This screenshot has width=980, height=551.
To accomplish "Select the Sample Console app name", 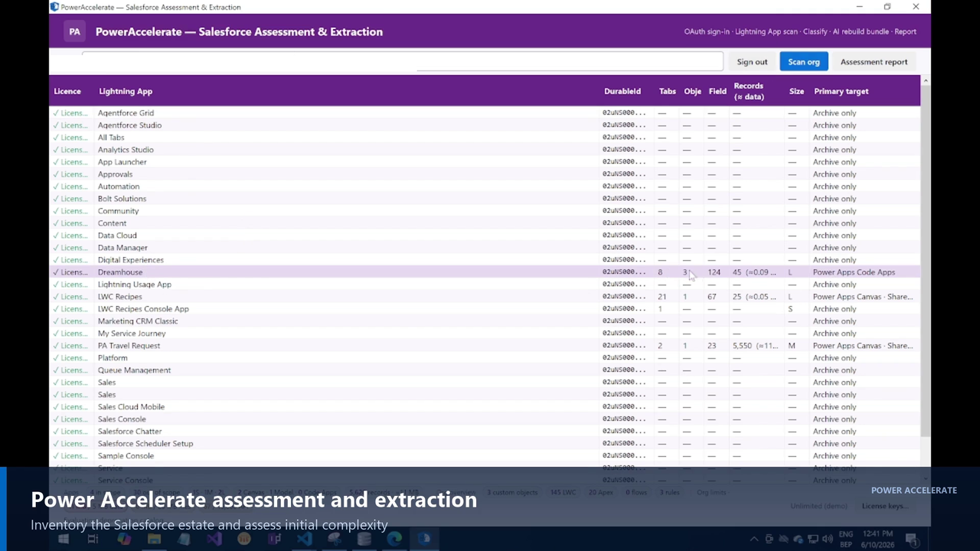I will click(x=126, y=456).
